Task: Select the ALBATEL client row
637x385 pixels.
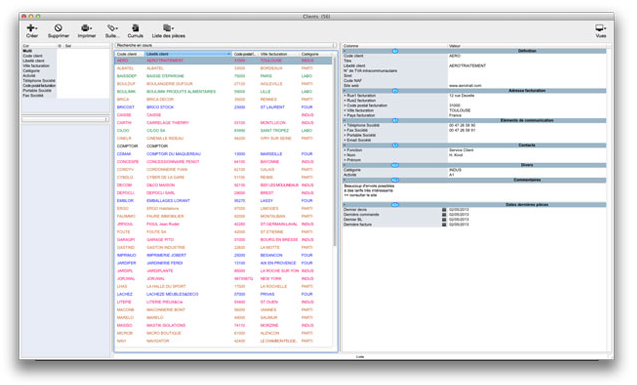Action: coord(223,68)
